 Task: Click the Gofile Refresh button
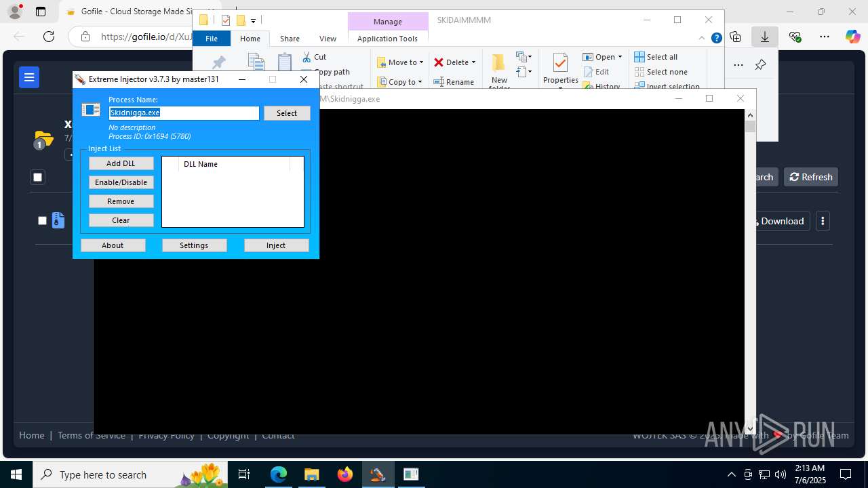(x=811, y=177)
